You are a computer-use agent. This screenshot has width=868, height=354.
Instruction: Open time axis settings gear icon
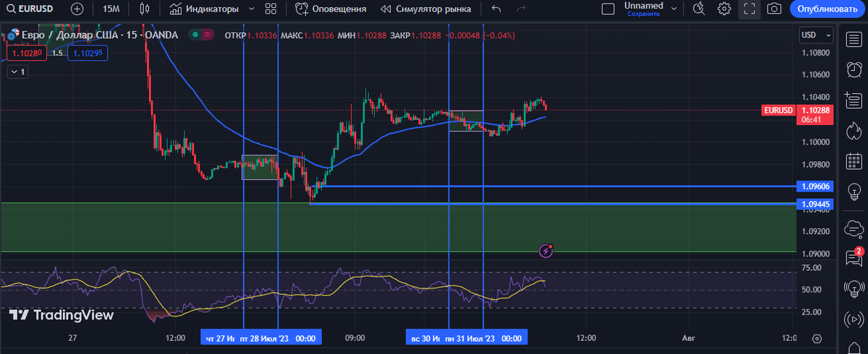817,338
